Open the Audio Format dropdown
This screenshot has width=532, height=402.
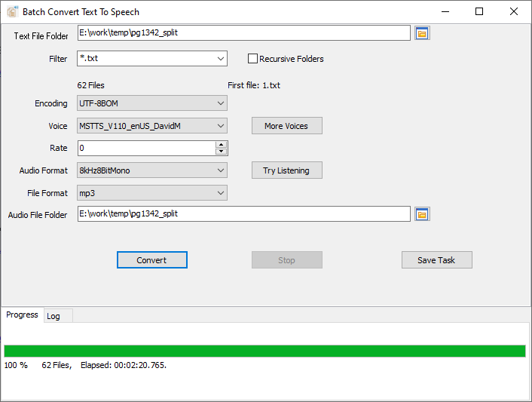coord(221,170)
